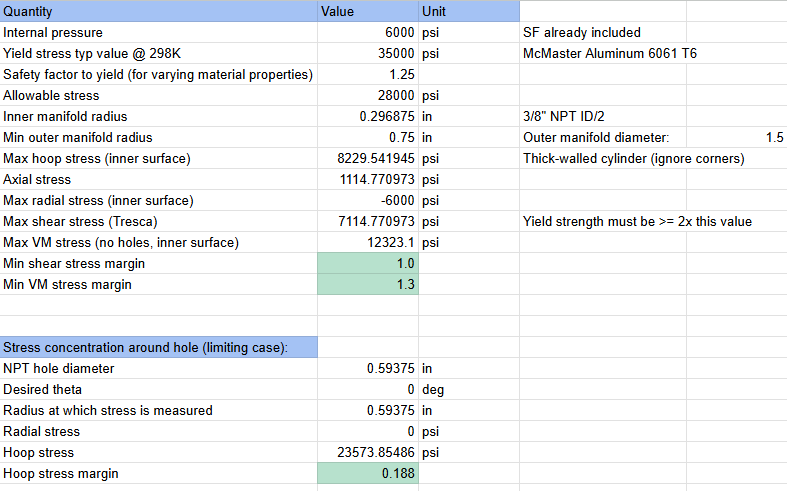
Task: Select the yield stress value 35000
Action: [367, 53]
